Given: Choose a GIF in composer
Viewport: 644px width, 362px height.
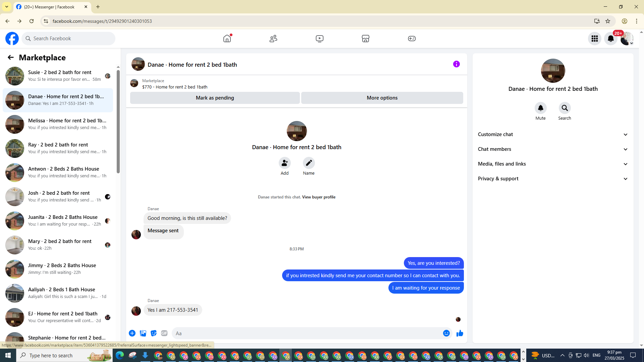Looking at the screenshot, I should click(x=164, y=333).
